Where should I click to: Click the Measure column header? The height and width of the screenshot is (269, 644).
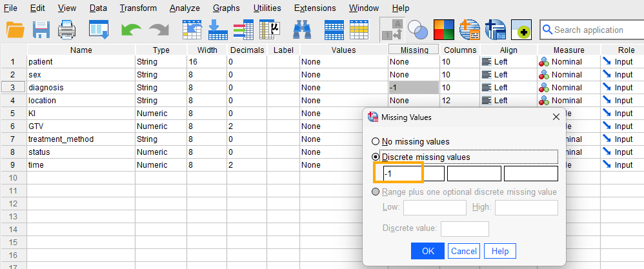(x=569, y=50)
